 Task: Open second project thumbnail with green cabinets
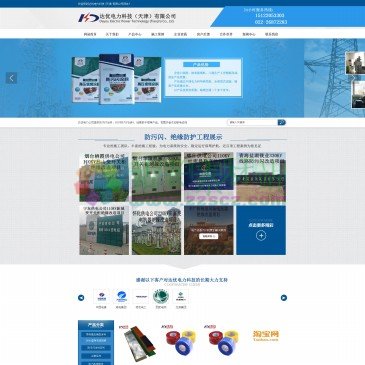[156, 177]
